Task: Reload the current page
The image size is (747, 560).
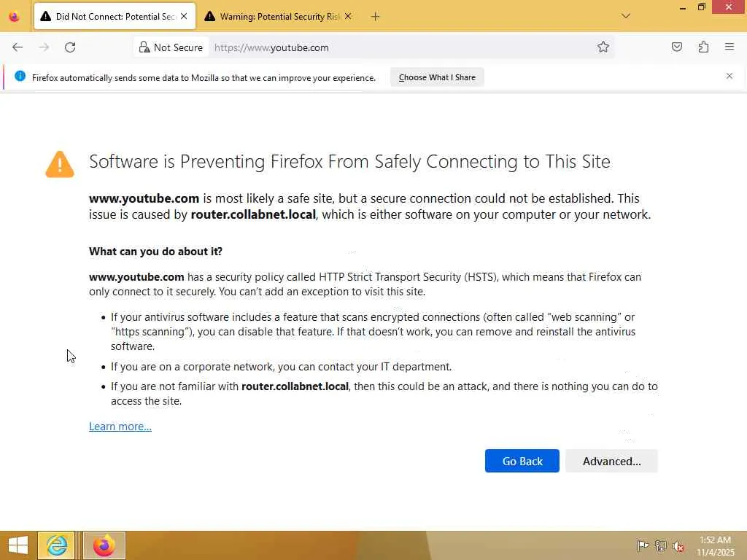Action: point(70,47)
